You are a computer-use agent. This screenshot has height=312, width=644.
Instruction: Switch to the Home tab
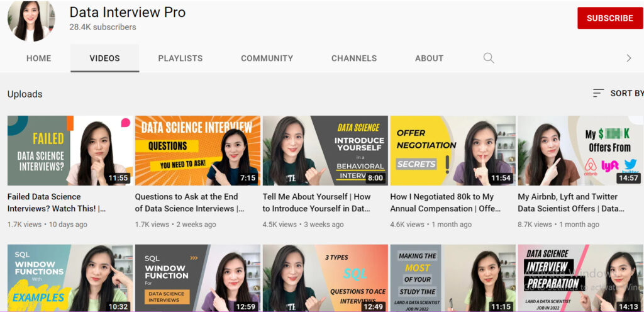point(39,58)
